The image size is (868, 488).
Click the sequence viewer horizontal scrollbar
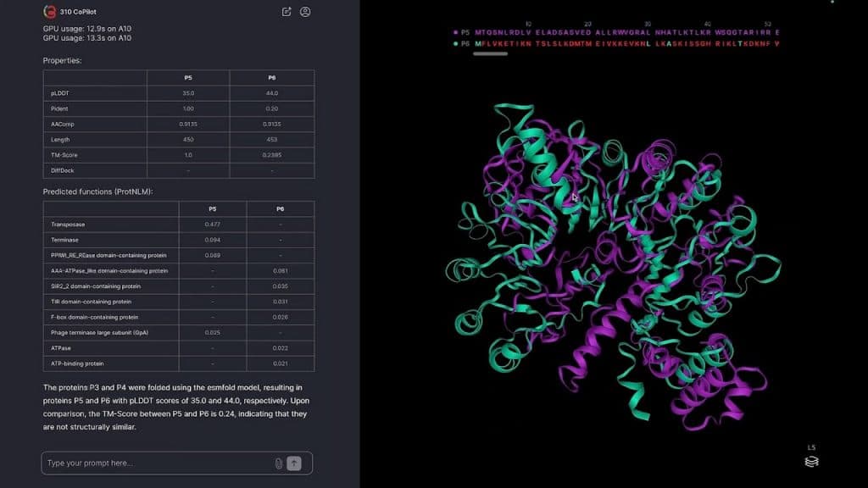click(x=490, y=54)
